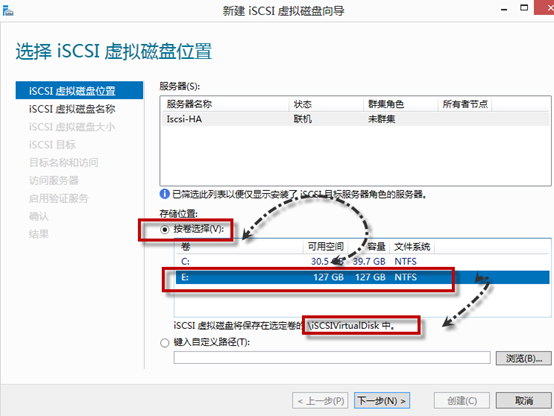Viewport: 554px width, 416px height.
Task: Sort volumes by 文件系统 column header
Action: pos(412,246)
